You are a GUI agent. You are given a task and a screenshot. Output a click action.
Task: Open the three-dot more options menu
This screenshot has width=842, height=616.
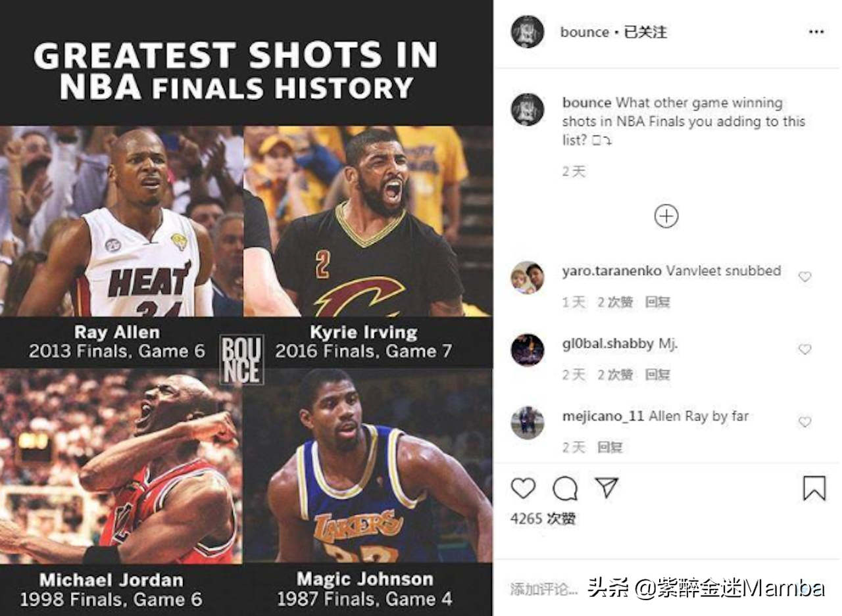coord(816,32)
